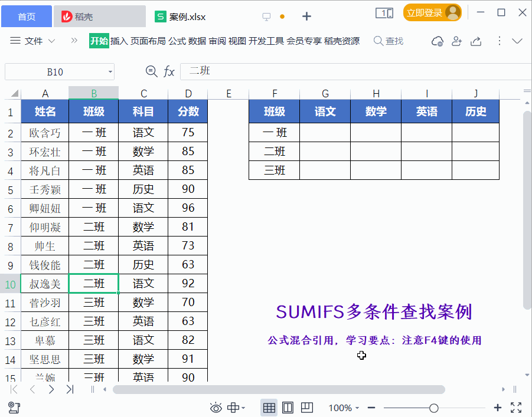532x417 pixels.
Task: Open the 首页 home tab
Action: [27, 17]
